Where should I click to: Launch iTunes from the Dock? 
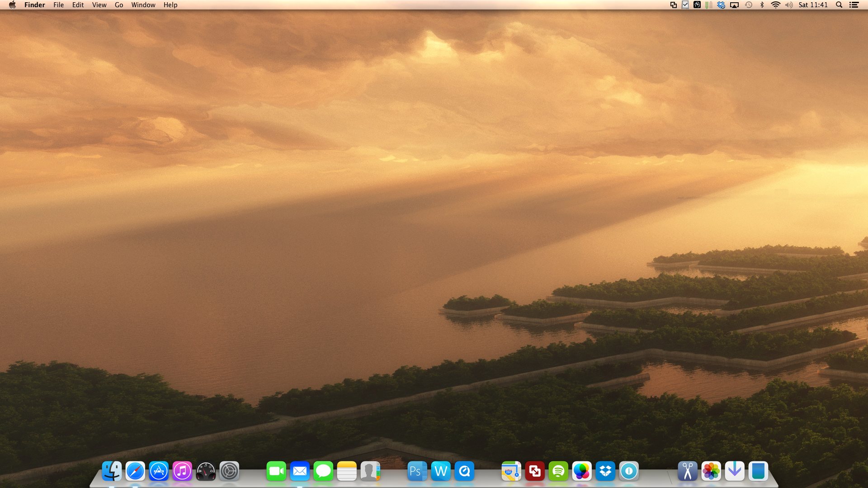[182, 471]
